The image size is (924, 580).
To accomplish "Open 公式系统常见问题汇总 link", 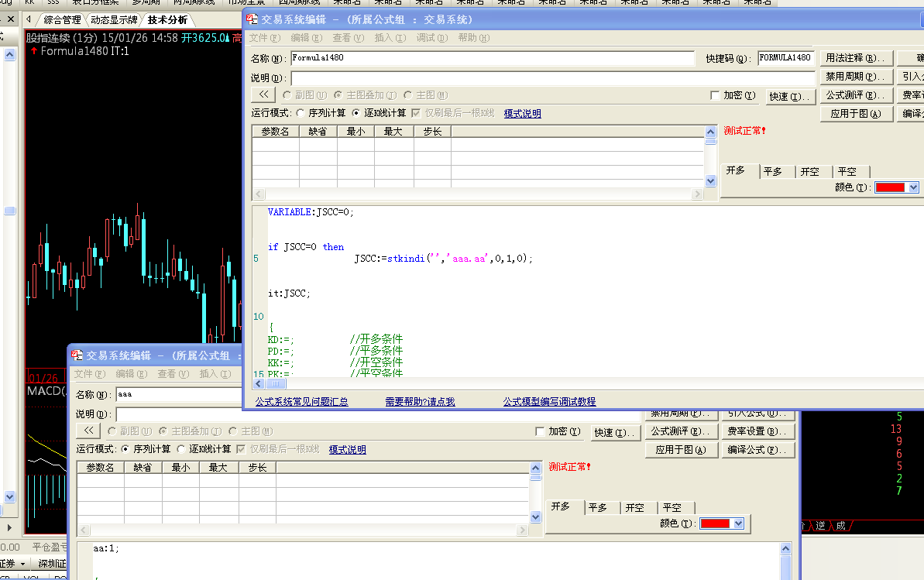I will 302,401.
